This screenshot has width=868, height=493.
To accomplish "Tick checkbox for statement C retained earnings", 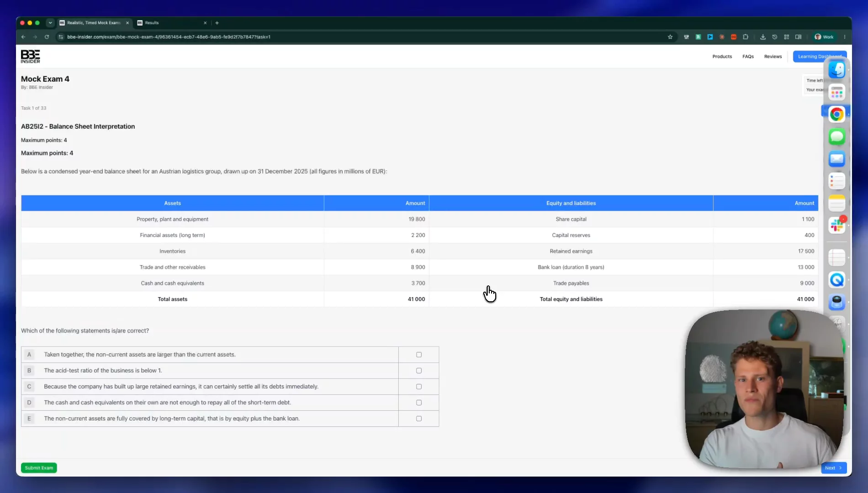I will [x=418, y=387].
